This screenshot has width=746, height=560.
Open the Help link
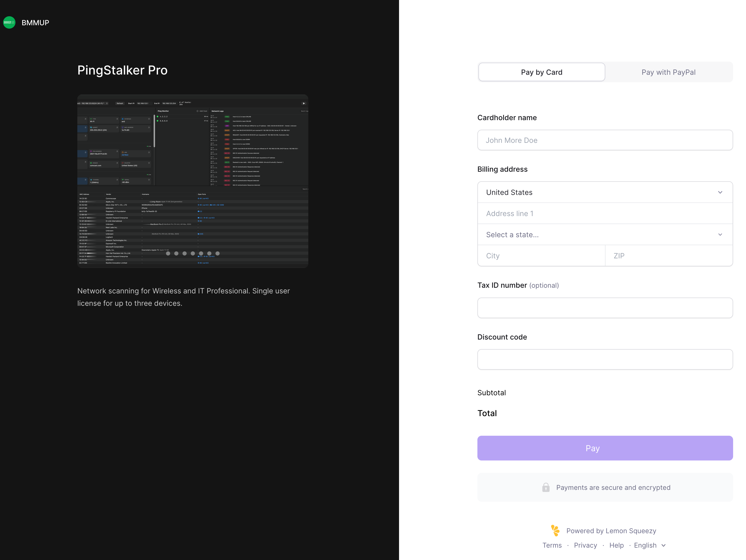[x=616, y=545]
